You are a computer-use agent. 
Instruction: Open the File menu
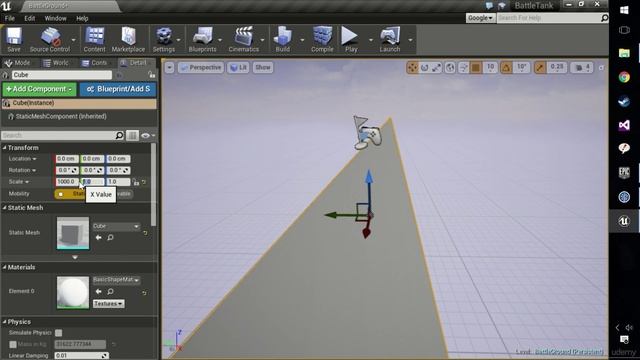(9, 18)
